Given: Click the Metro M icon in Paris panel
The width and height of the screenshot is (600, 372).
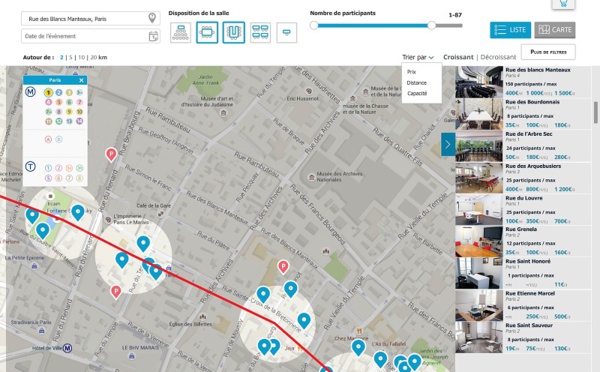Looking at the screenshot, I should pyautogui.click(x=31, y=92).
